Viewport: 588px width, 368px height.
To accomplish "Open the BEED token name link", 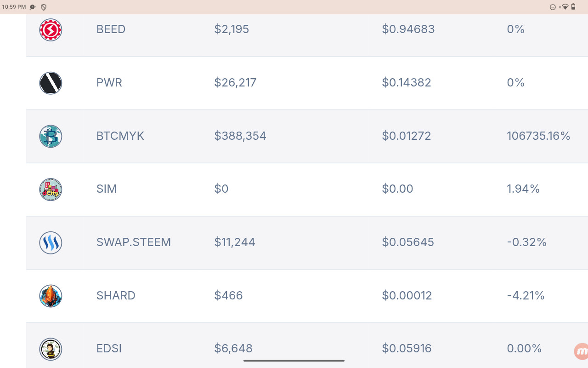I will click(111, 29).
